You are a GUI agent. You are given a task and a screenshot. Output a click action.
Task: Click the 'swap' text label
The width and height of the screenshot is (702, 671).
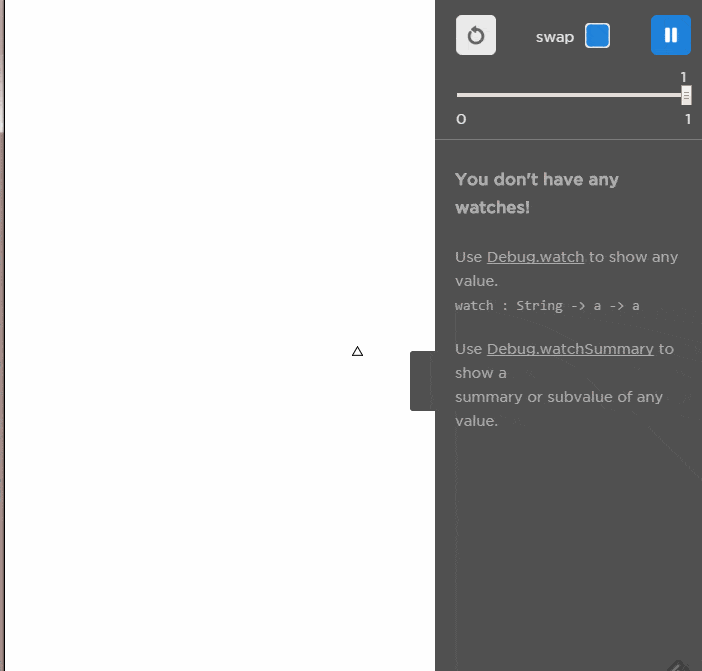pos(554,37)
